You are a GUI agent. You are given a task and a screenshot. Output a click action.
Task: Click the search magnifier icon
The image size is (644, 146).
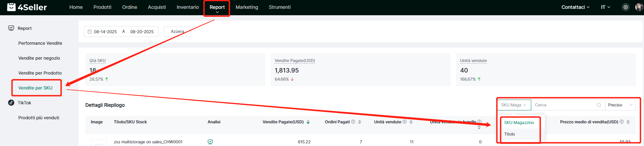click(599, 105)
